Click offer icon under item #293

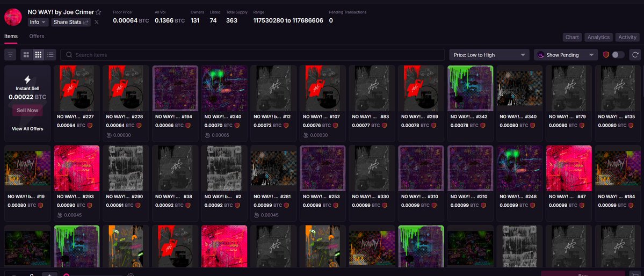point(60,215)
